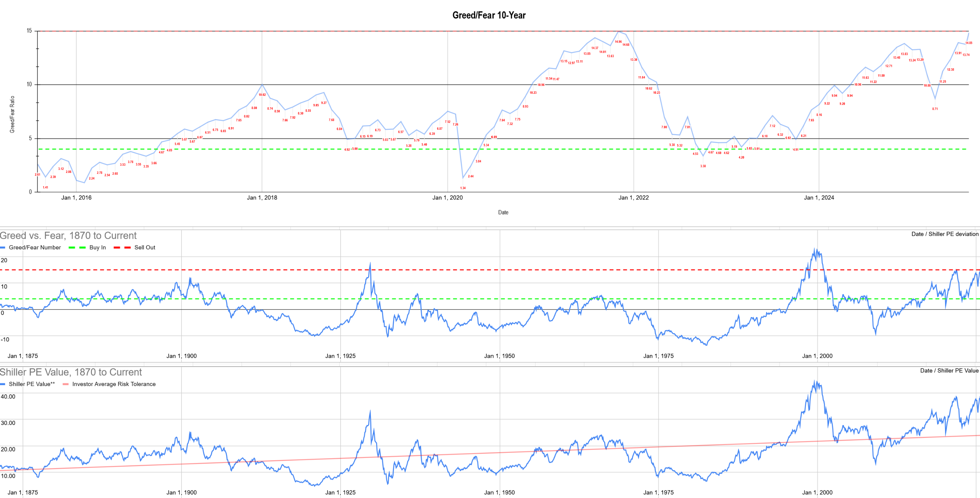
Task: Click the 'Date' axis title under top chart
Action: [503, 212]
